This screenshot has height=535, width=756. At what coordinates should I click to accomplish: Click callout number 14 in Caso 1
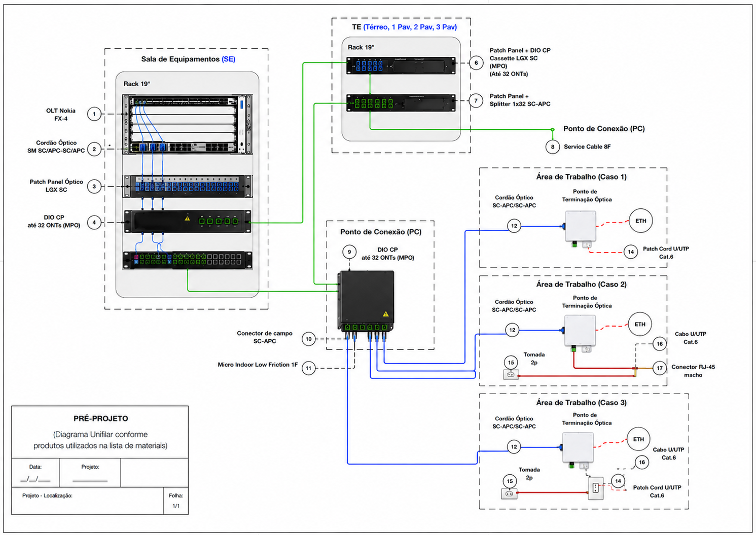click(631, 252)
